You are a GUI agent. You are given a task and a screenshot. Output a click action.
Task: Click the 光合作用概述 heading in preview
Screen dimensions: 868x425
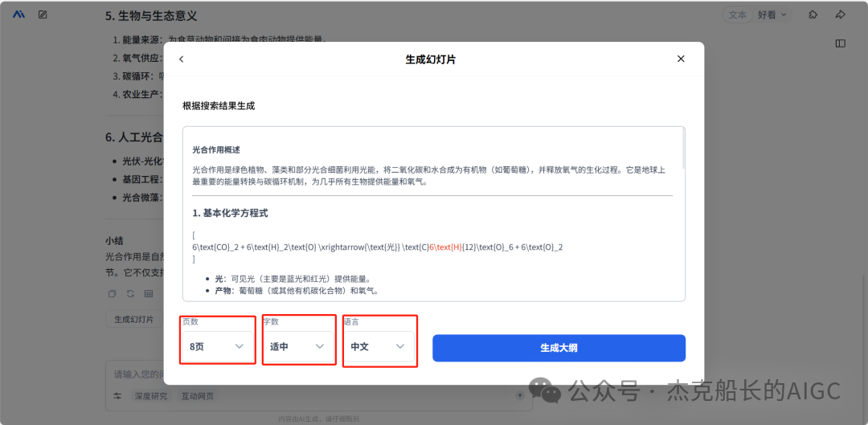[x=216, y=150]
